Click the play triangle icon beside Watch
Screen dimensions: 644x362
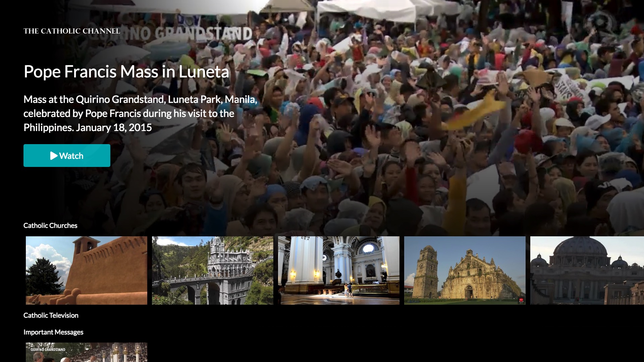point(54,156)
